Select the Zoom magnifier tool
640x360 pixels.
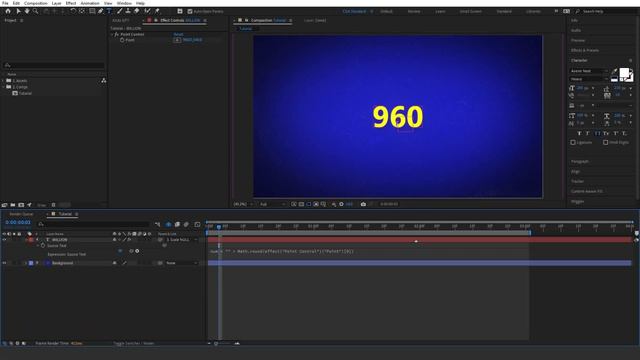[36, 11]
